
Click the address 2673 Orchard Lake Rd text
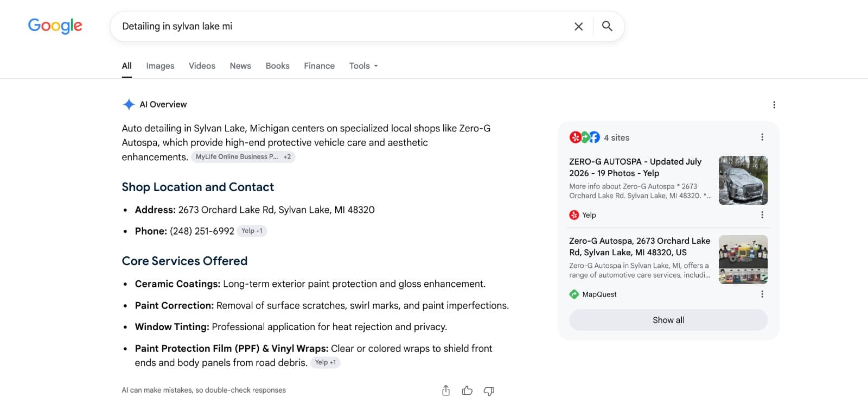276,210
